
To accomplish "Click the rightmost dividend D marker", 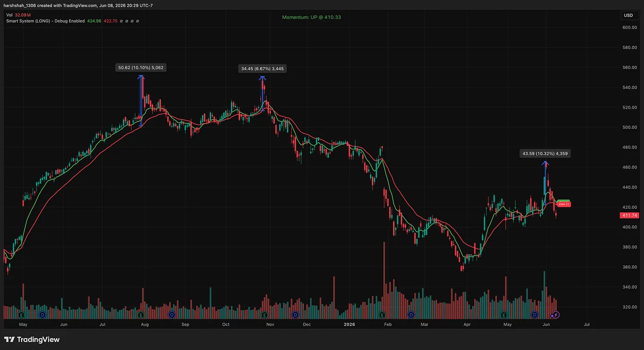I will coord(535,315).
